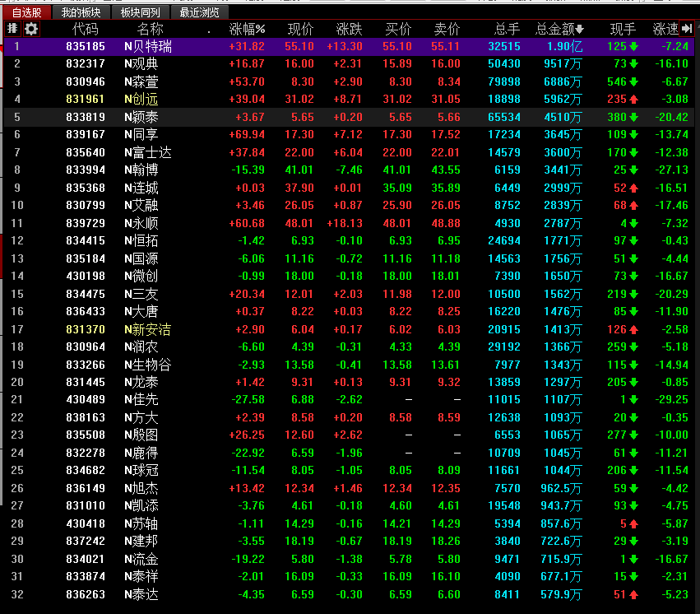
Task: Click green down arrow in N贝特瑞 row
Action: (633, 47)
